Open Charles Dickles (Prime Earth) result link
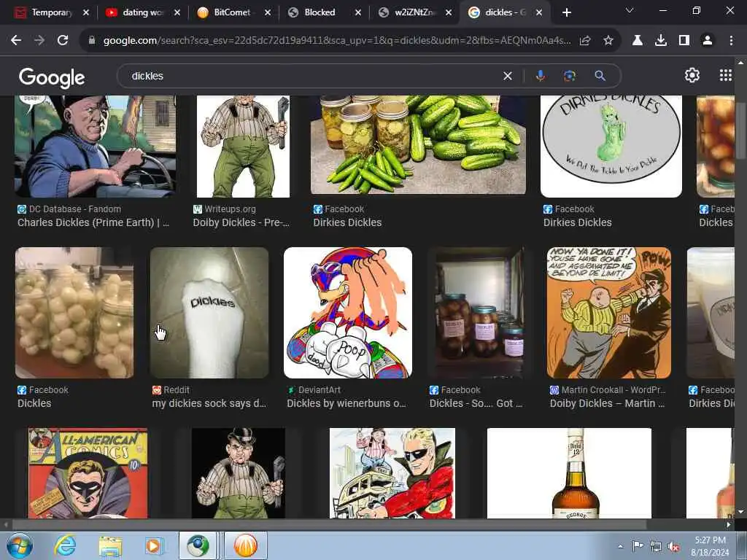The image size is (747, 560). pos(93,222)
